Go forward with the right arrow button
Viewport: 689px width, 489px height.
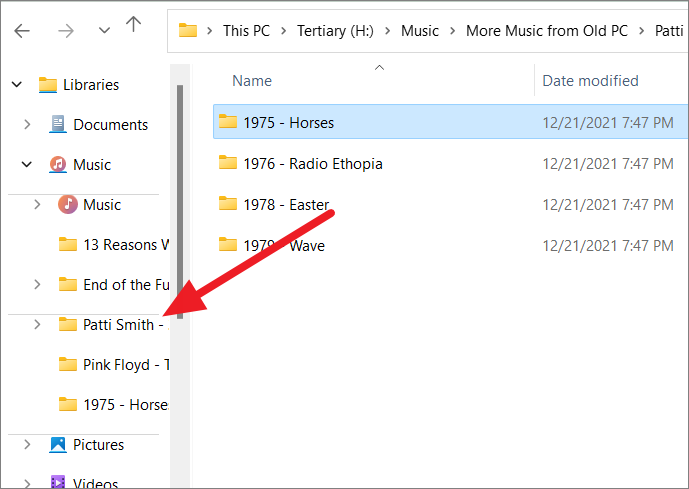pyautogui.click(x=66, y=31)
